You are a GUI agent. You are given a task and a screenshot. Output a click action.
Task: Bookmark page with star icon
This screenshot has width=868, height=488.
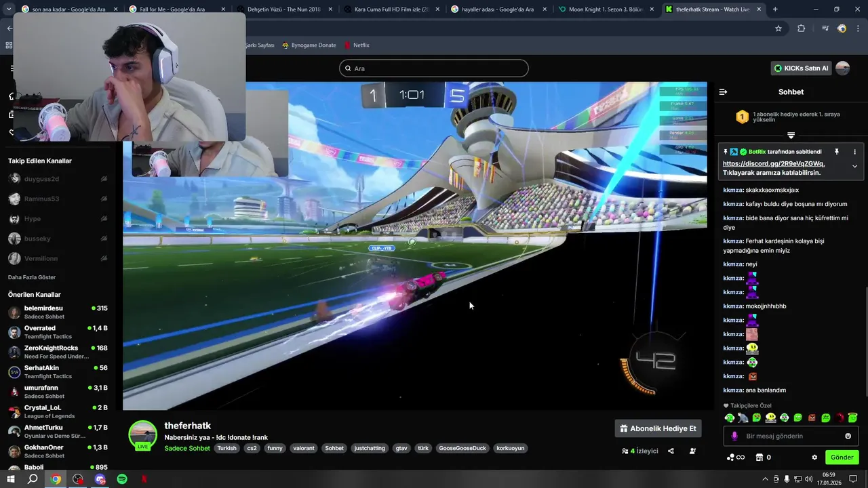point(778,28)
